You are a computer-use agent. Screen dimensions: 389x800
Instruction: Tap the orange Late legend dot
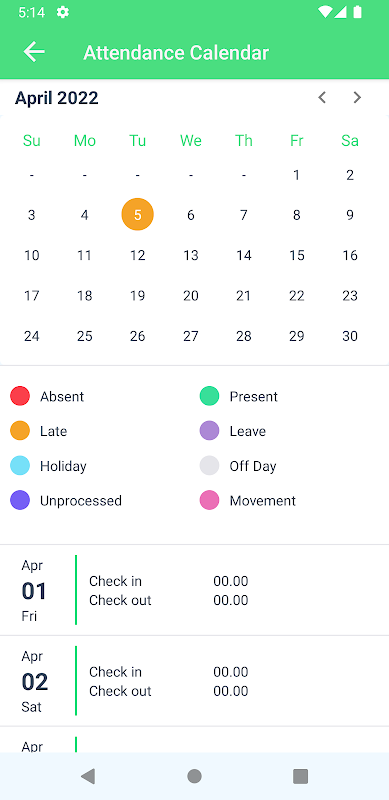[x=20, y=431]
